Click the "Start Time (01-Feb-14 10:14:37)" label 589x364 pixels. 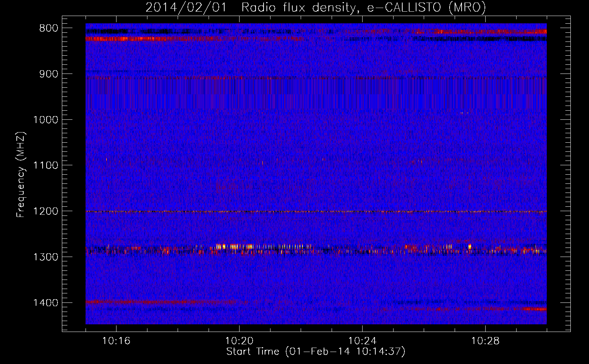pos(316,352)
